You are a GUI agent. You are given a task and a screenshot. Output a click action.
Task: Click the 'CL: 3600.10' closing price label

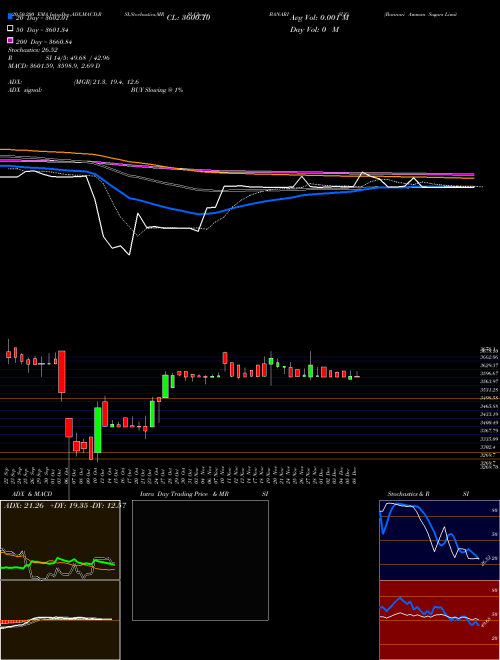coord(188,18)
